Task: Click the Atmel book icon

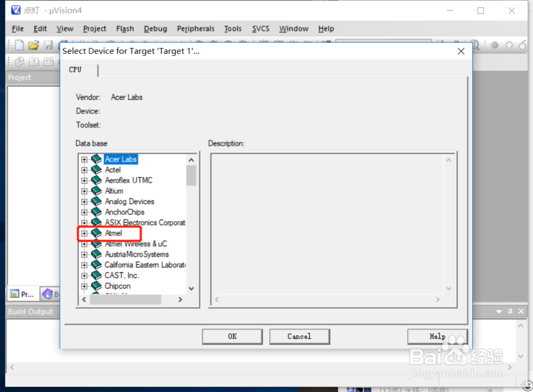Action: click(96, 233)
